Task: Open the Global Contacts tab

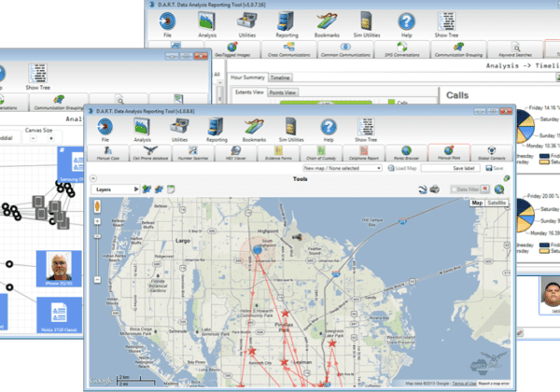Action: pos(492,153)
